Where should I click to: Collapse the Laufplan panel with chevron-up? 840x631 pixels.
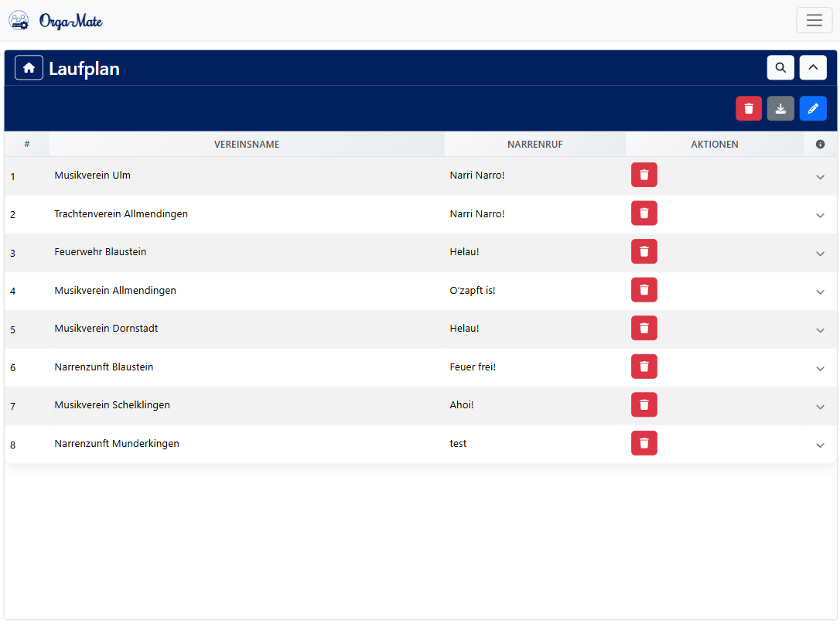pyautogui.click(x=813, y=68)
